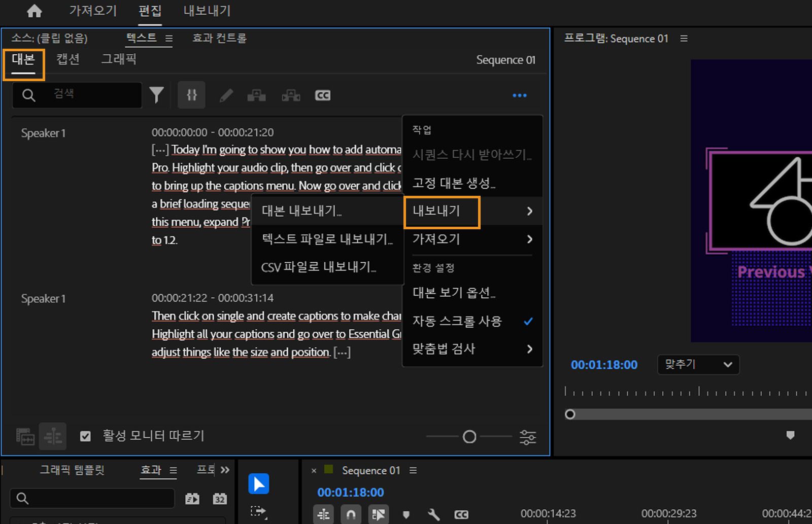
Task: Open the 맞추기 zoom level dropdown
Action: click(698, 365)
